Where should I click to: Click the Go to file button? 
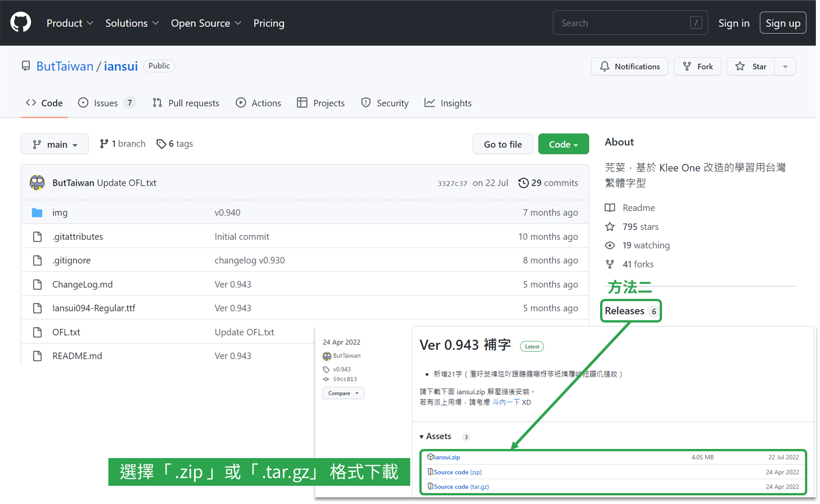pos(503,144)
